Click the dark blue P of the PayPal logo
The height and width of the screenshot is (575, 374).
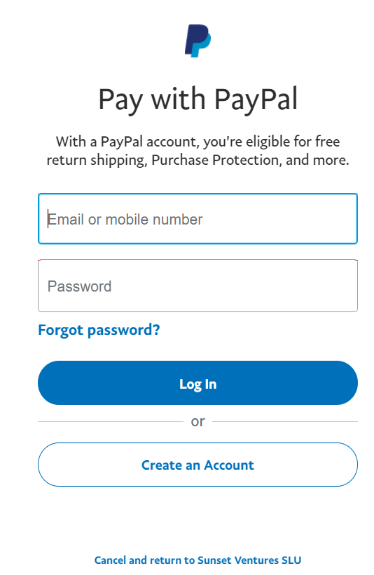click(194, 37)
